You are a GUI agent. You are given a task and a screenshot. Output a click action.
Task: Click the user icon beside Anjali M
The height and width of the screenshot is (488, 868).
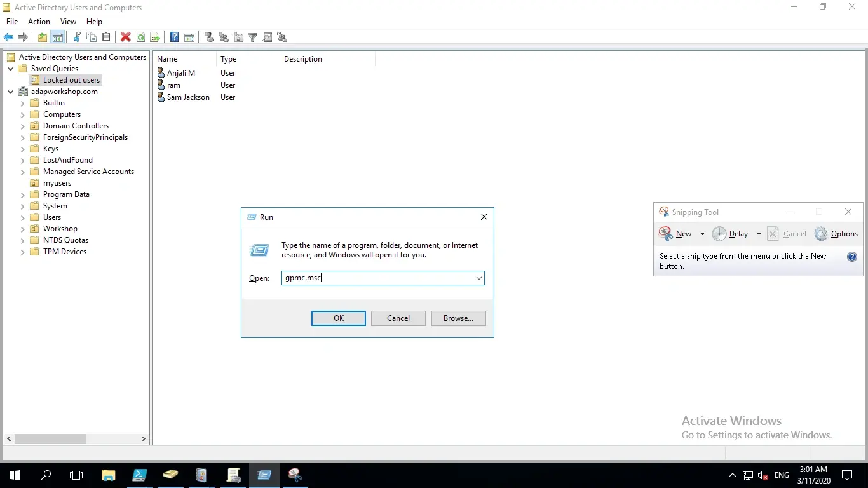161,73
